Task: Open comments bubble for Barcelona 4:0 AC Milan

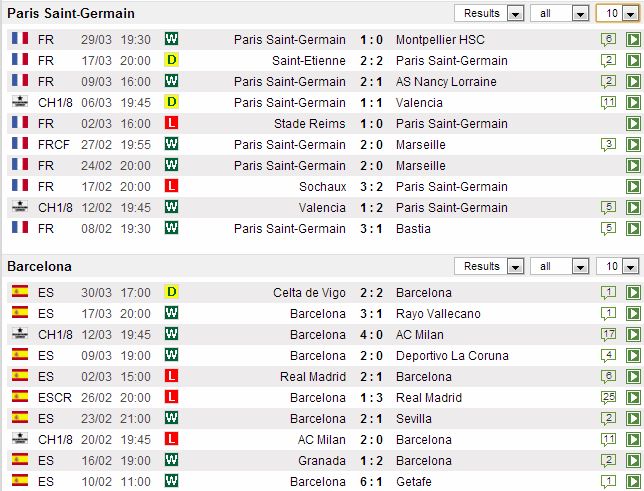Action: tap(608, 335)
